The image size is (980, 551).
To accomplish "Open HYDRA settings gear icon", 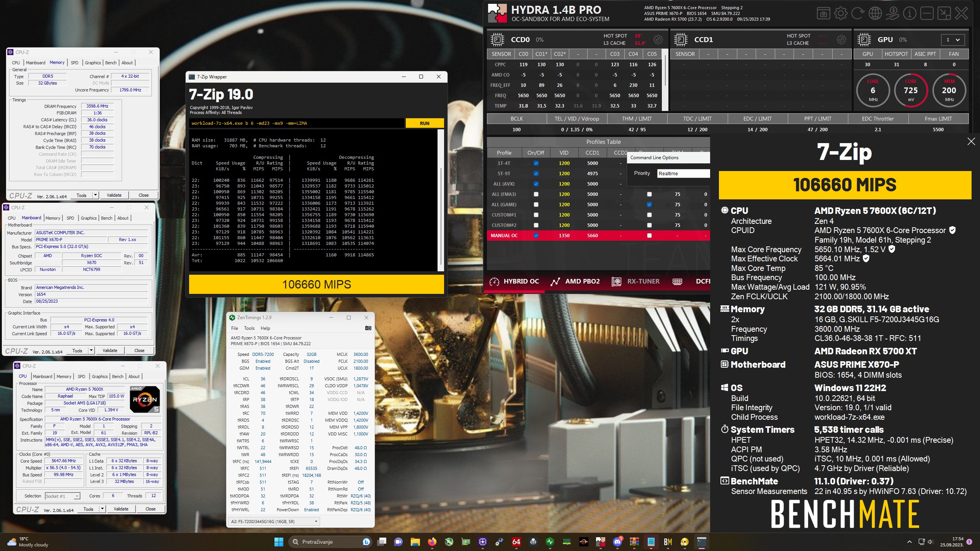I will tap(841, 14).
